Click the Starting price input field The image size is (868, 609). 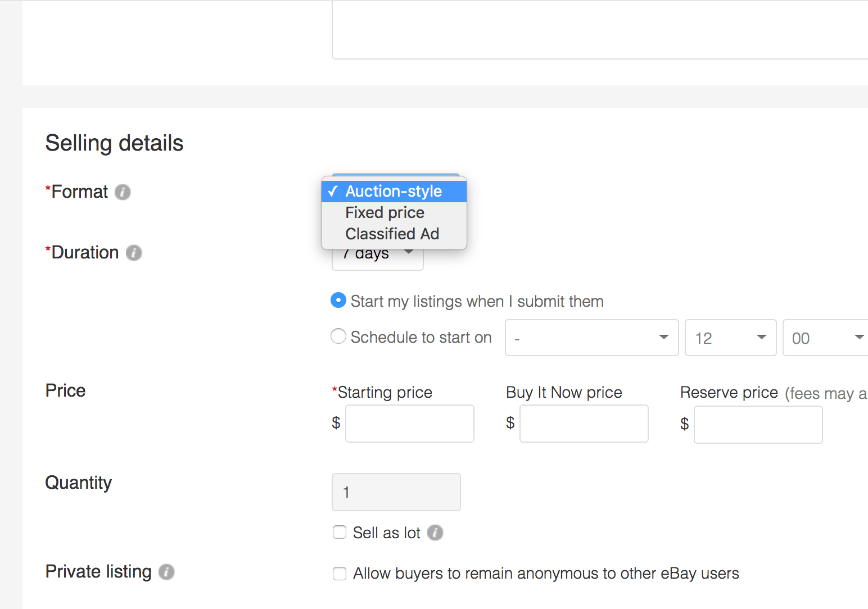point(409,424)
